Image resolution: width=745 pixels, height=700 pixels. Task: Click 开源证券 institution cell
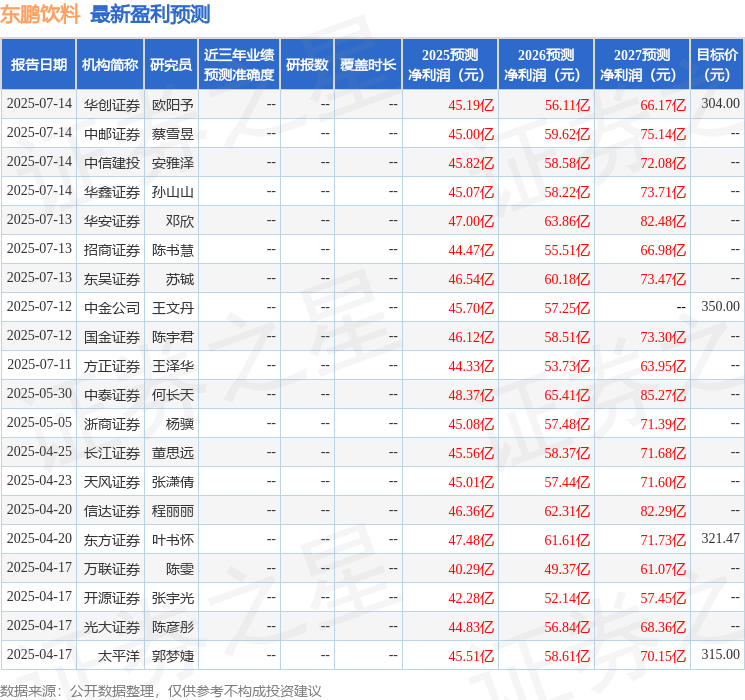click(x=112, y=598)
